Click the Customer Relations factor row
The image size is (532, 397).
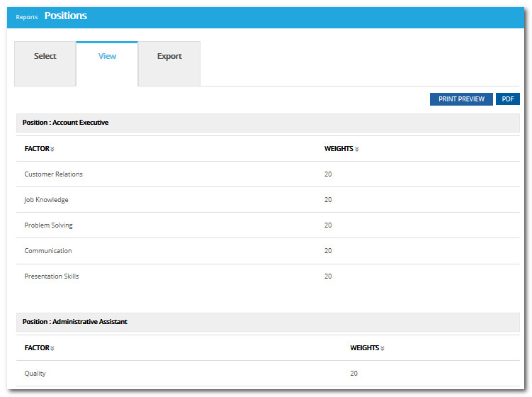53,174
